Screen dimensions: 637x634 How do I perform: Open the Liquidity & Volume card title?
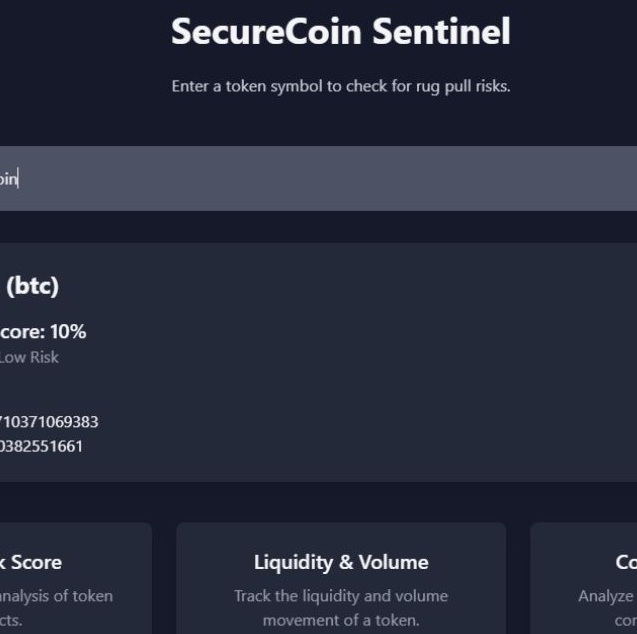[341, 562]
